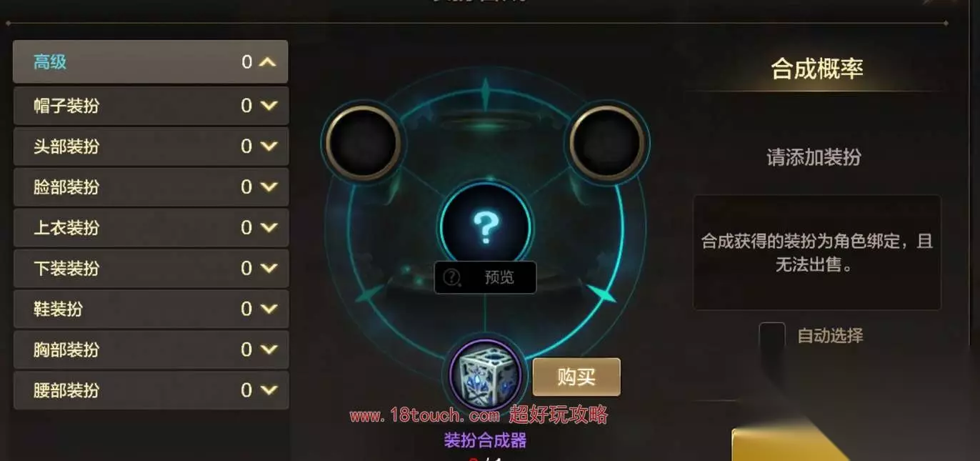Open the 下装装扮 category
The height and width of the screenshot is (461, 980).
[151, 269]
